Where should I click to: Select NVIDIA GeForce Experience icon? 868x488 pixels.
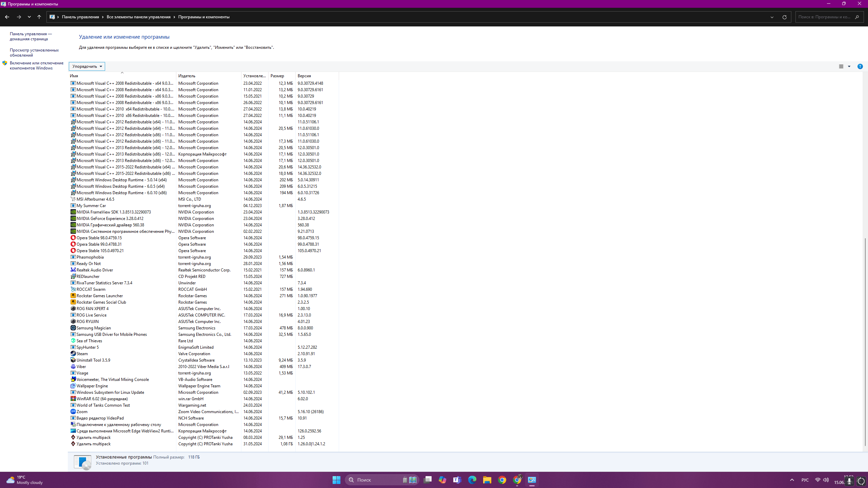click(73, 218)
